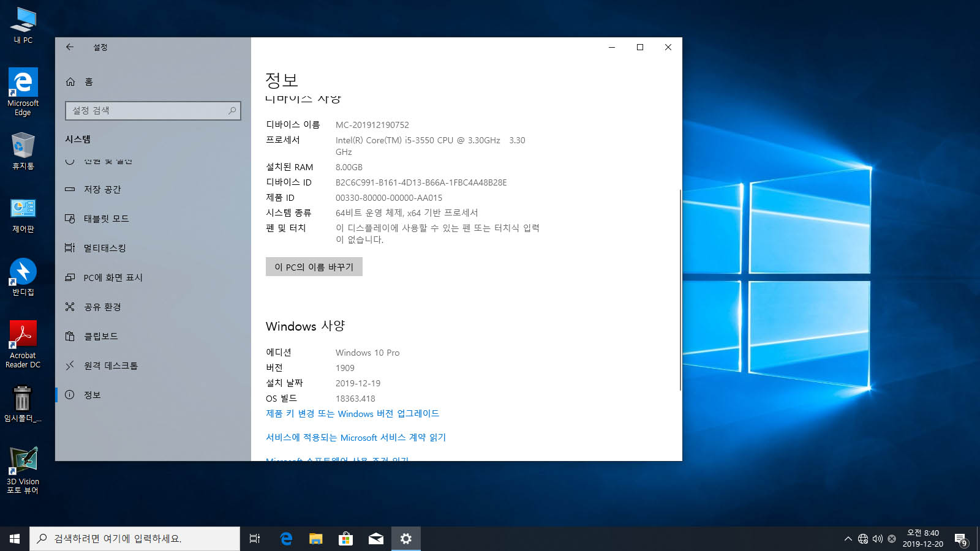Click installed RAM value 8.00GB
This screenshot has height=551, width=980.
(x=349, y=167)
